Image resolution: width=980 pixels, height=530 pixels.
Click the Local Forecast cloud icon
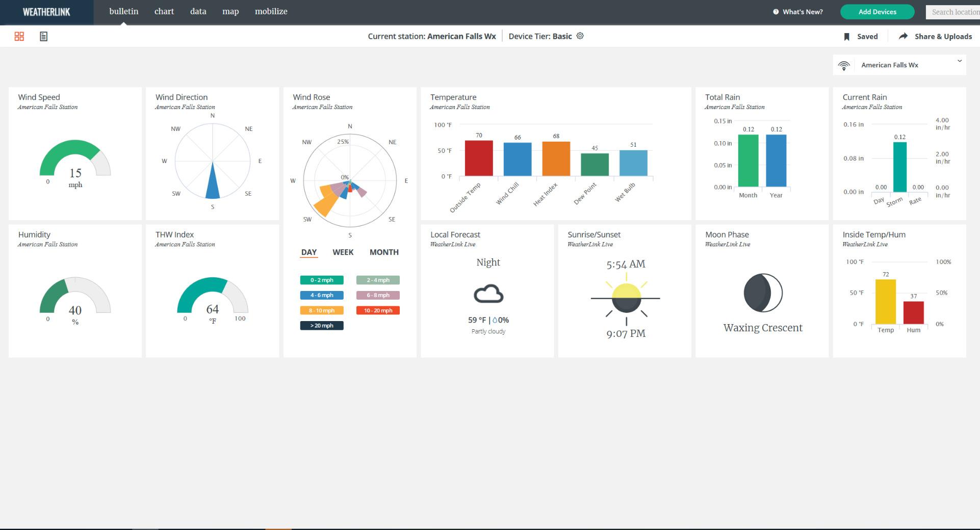[488, 294]
